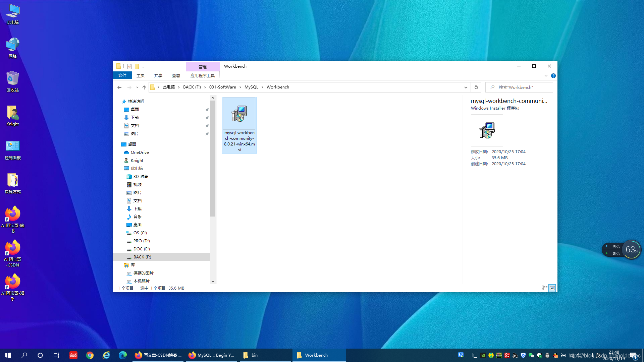Launch Youdao app from taskbar
The image size is (644, 362).
click(73, 355)
